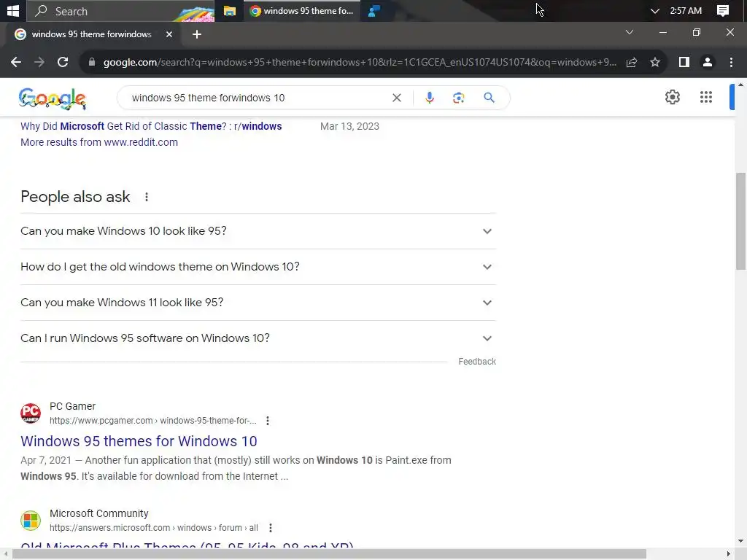Viewport: 747px width, 560px height.
Task: Bookmark this page with the star
Action: (x=655, y=63)
